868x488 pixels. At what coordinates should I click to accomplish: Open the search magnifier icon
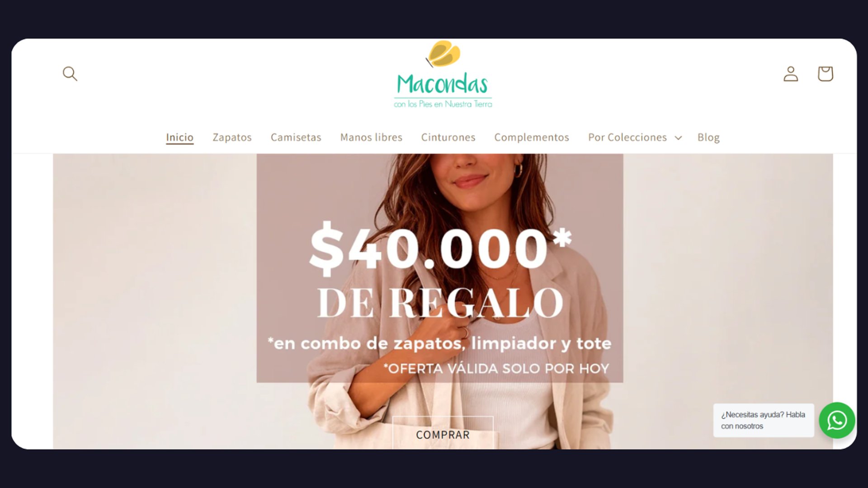(70, 74)
